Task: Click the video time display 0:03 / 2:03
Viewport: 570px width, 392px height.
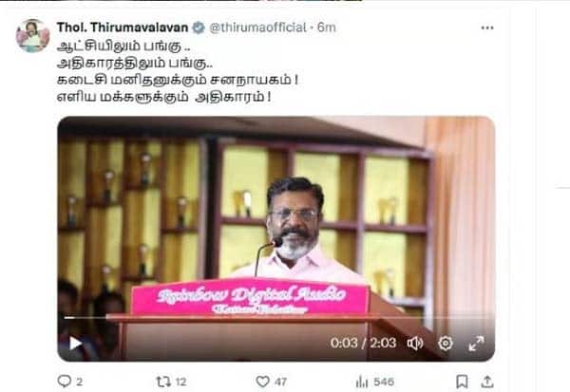Action: click(363, 343)
